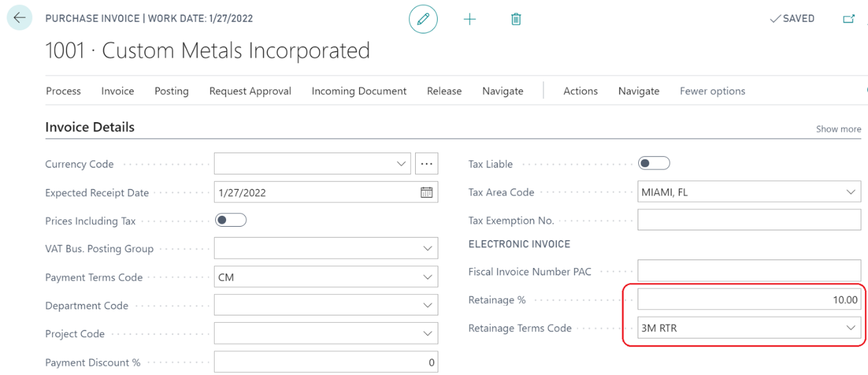Open the Navigate menu beside Actions

coord(639,91)
